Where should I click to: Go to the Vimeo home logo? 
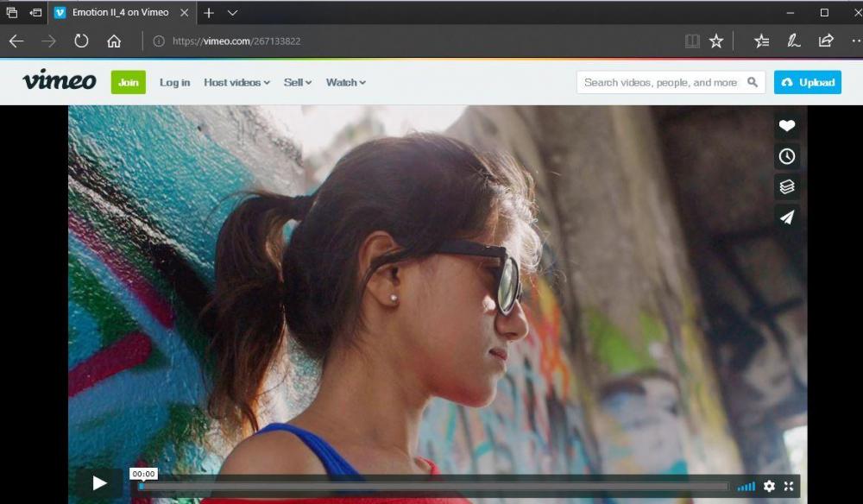coord(59,81)
